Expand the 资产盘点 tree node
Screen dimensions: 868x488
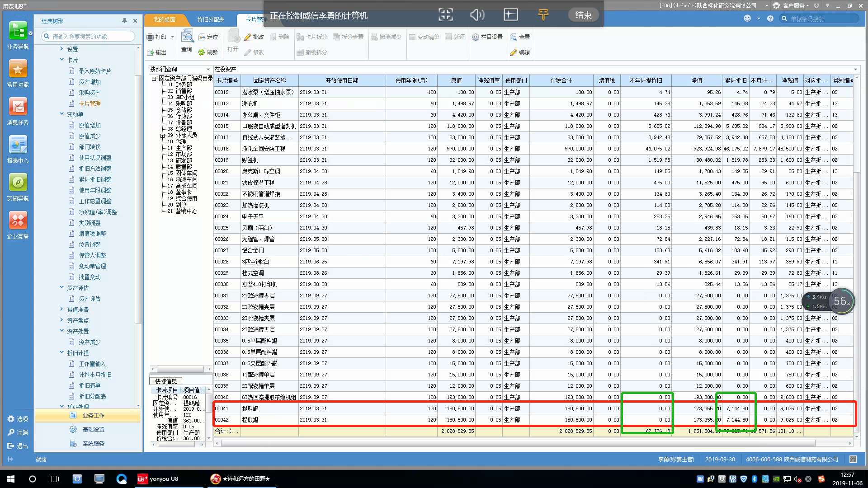tap(61, 320)
